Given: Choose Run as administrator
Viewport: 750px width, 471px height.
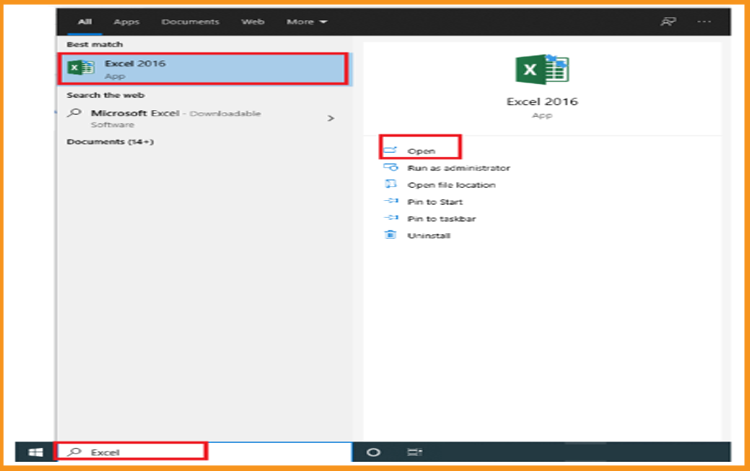Looking at the screenshot, I should point(458,168).
